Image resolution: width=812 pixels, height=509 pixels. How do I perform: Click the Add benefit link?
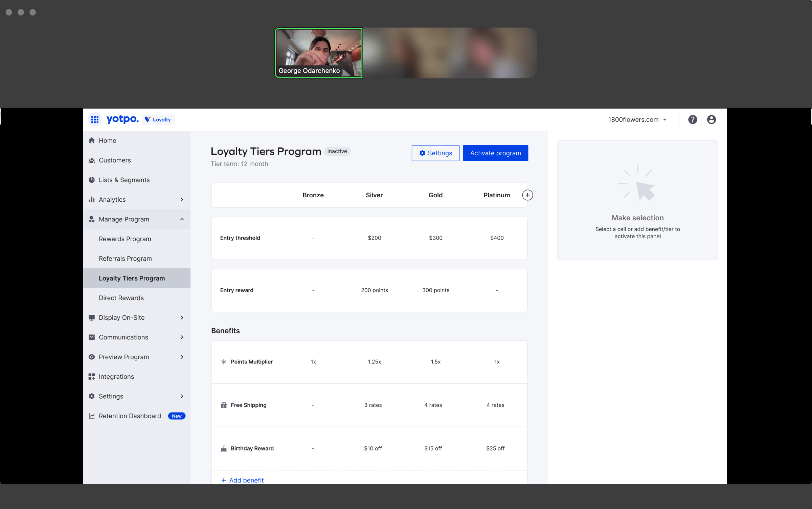[243, 480]
